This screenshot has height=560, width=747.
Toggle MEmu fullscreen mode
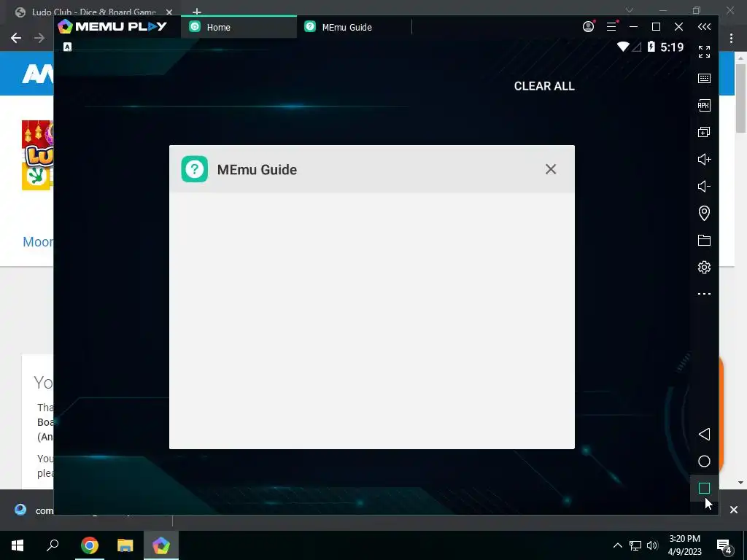(704, 52)
